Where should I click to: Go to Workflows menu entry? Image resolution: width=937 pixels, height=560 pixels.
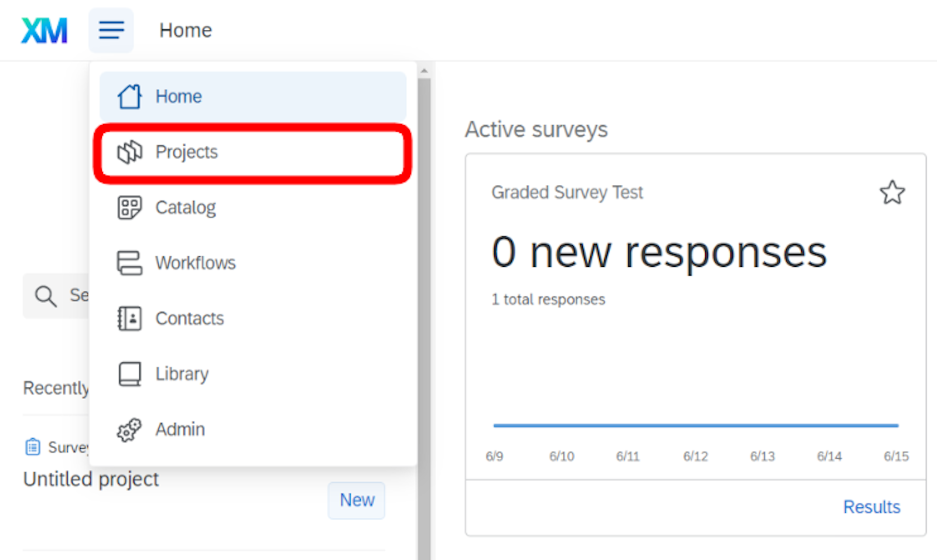[195, 263]
